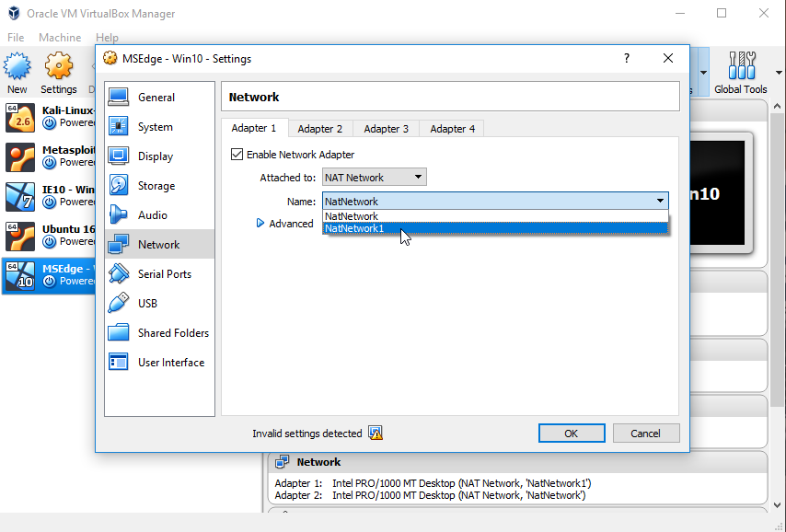Open Shared Folders settings
The width and height of the screenshot is (786, 532).
pyautogui.click(x=159, y=333)
